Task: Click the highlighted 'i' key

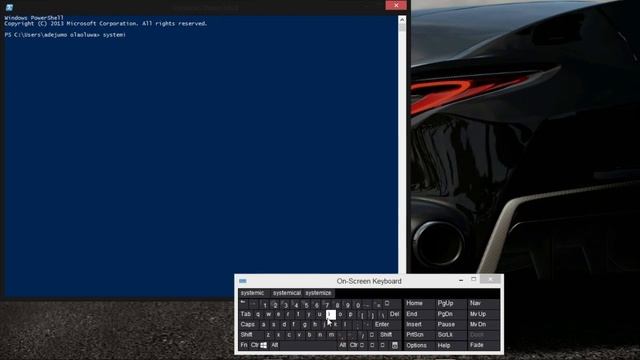Action: pyautogui.click(x=331, y=315)
